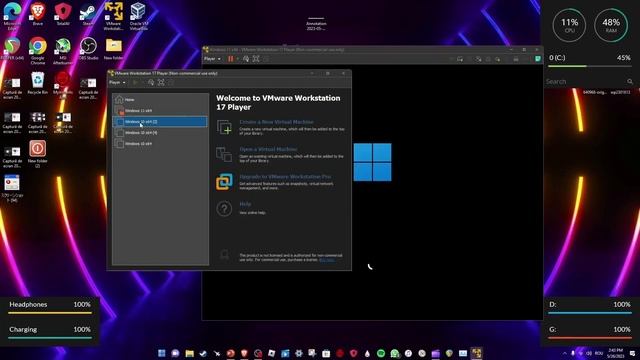This screenshot has width=640, height=360.
Task: Open the red New folder (2) icon
Action: [x=38, y=154]
